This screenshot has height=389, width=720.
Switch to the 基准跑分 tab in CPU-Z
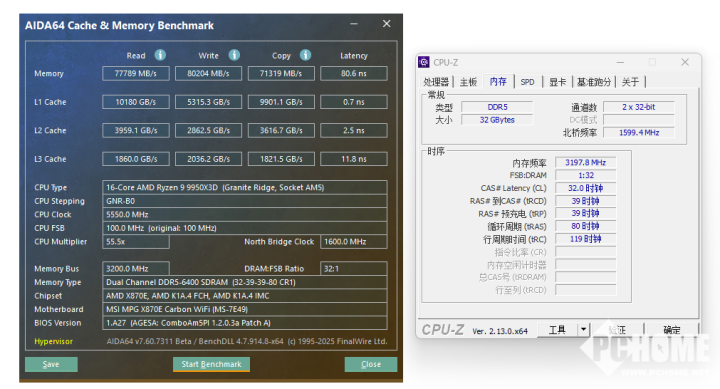(x=594, y=82)
